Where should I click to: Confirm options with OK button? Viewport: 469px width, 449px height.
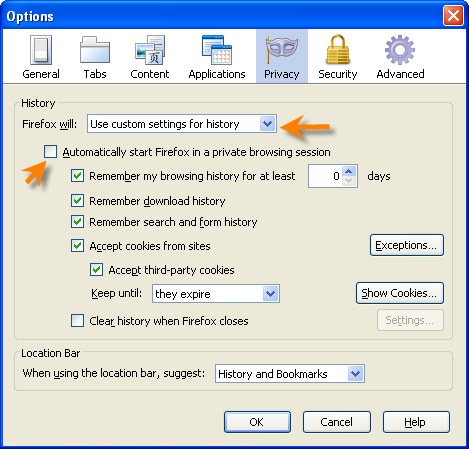pos(257,422)
